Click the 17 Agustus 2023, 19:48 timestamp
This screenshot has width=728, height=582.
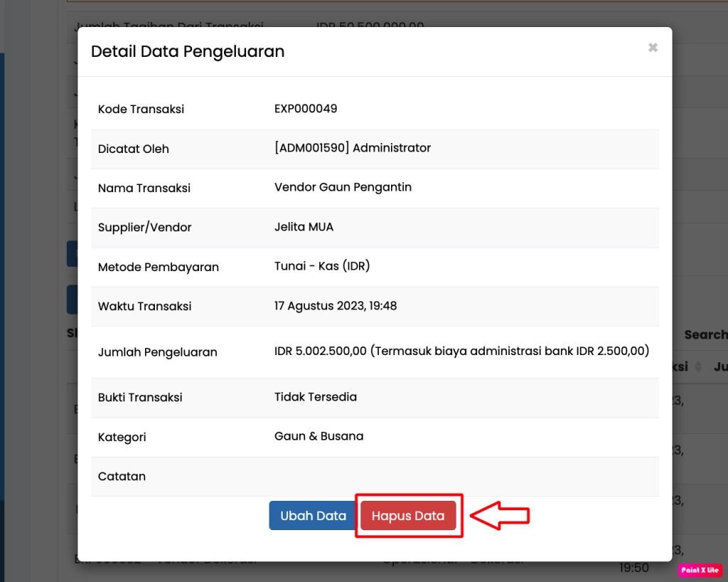336,306
